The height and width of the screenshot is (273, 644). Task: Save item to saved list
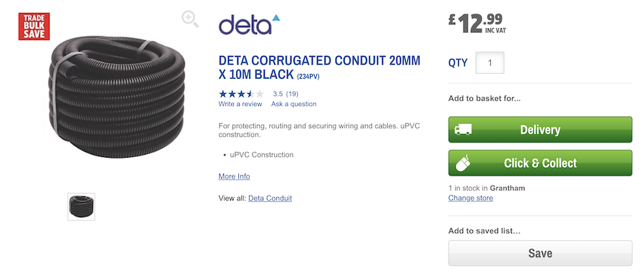pos(540,253)
